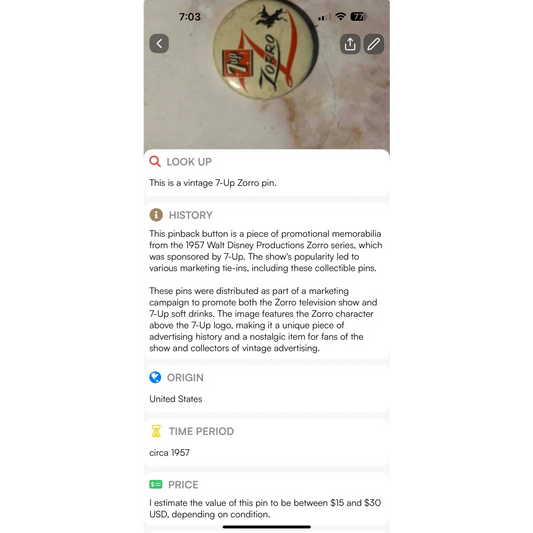Click the blue globe Origin icon
Image resolution: width=533 pixels, height=533 pixels.
tap(155, 377)
